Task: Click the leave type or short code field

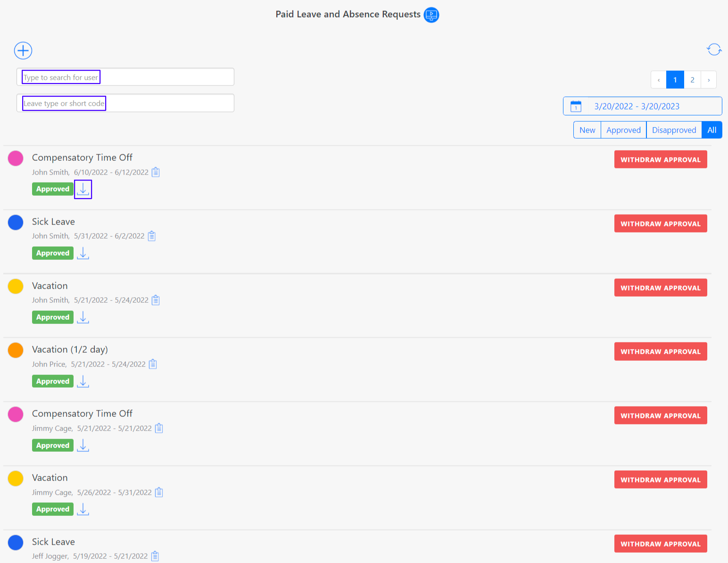Action: pyautogui.click(x=125, y=103)
